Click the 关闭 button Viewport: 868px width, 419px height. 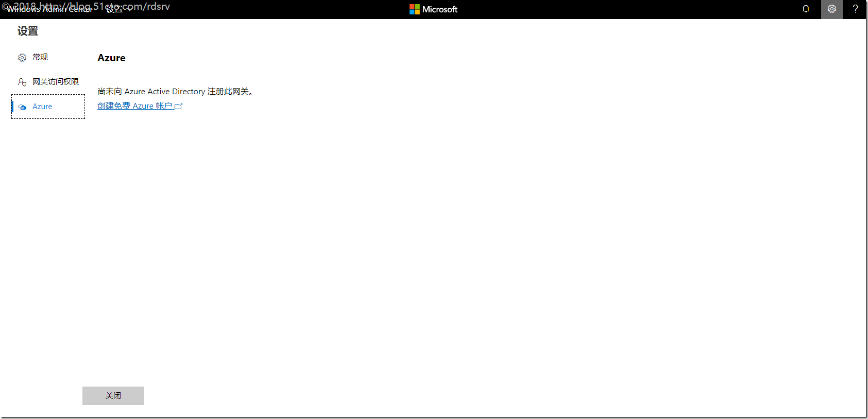pyautogui.click(x=113, y=396)
